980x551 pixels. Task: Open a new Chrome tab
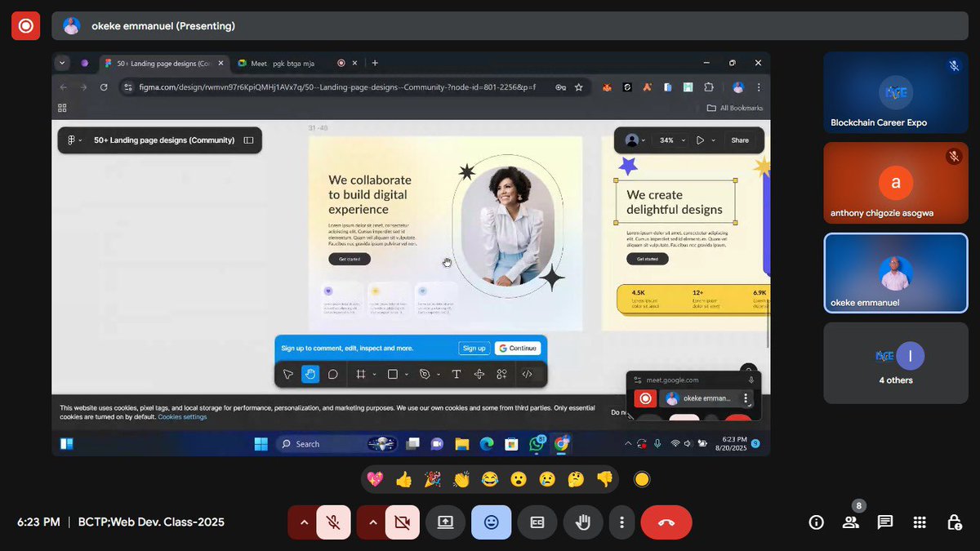pyautogui.click(x=375, y=63)
